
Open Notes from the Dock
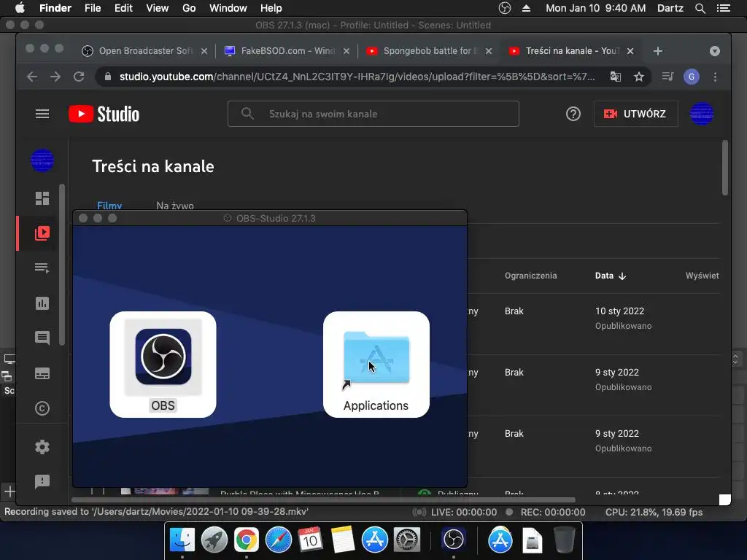click(342, 540)
